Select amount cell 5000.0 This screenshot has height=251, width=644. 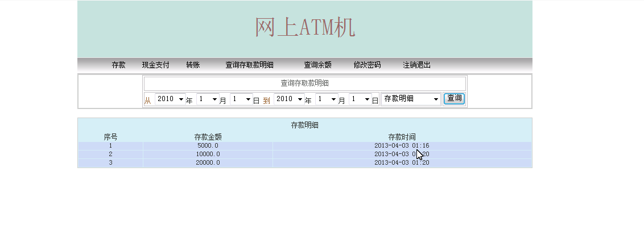(208, 145)
